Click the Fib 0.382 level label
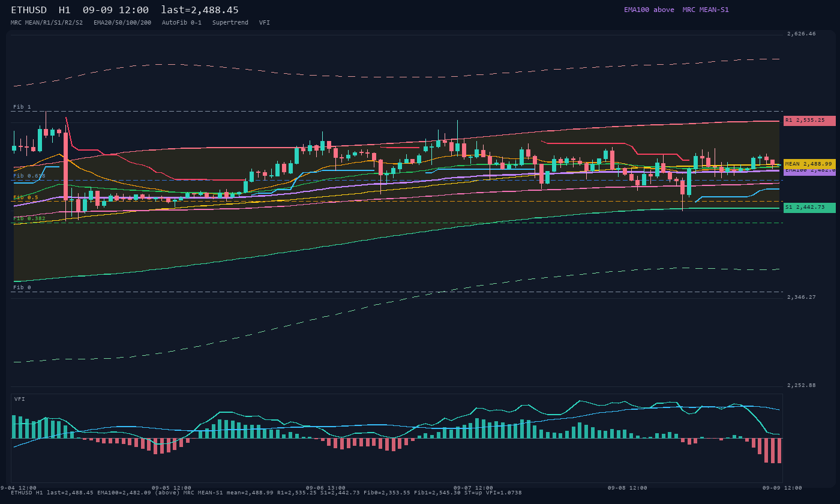This screenshot has height=504, width=840. tap(29, 218)
